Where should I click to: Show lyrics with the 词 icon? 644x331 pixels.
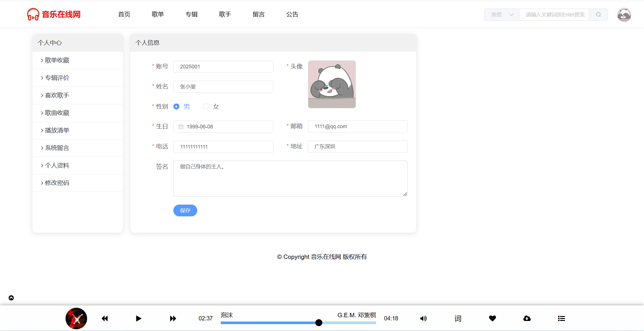(x=458, y=318)
